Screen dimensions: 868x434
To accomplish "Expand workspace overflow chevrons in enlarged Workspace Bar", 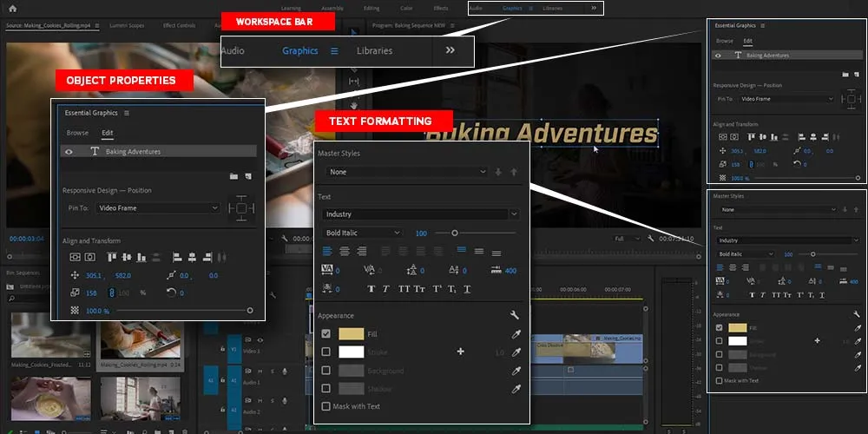I will 450,50.
